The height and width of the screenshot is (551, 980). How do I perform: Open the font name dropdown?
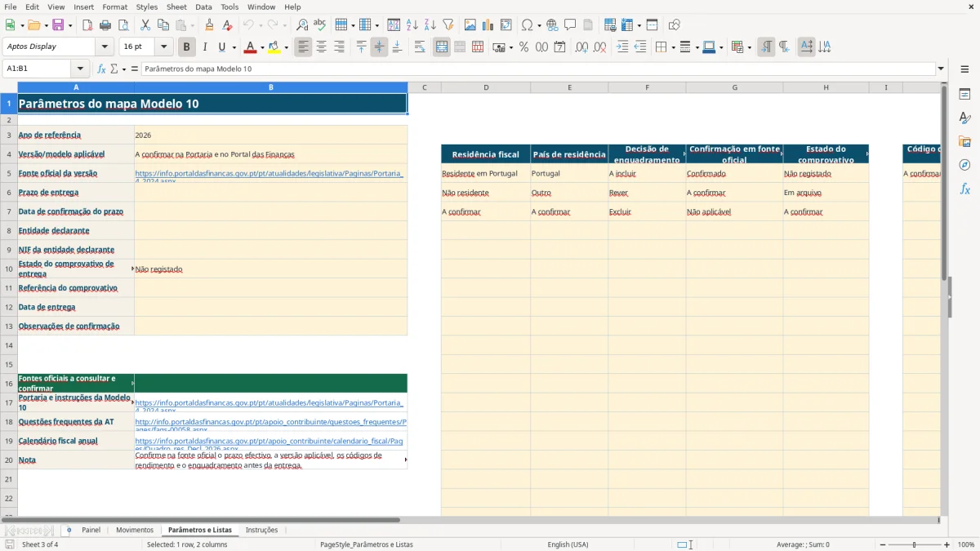(x=105, y=47)
